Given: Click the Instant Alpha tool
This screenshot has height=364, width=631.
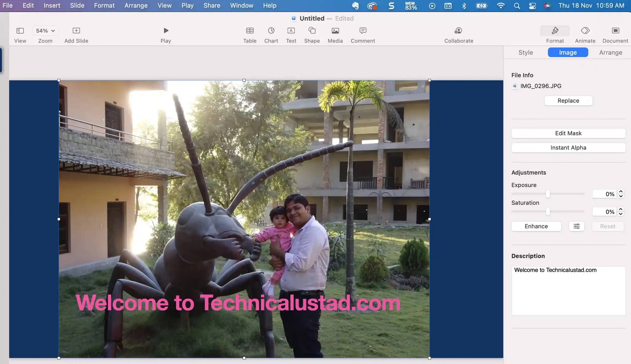Looking at the screenshot, I should point(568,147).
